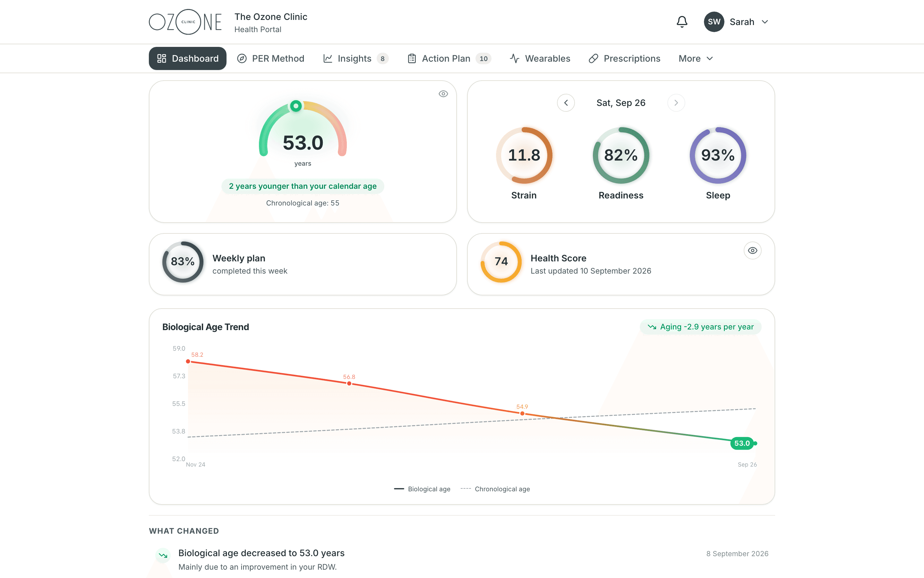Click the Readiness 82% ring
The width and height of the screenshot is (924, 578).
point(621,155)
